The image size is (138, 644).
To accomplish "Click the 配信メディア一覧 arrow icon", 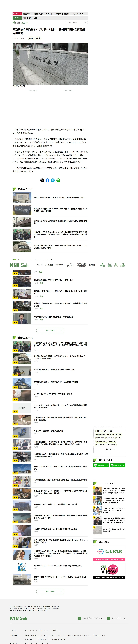I will point(108,618).
